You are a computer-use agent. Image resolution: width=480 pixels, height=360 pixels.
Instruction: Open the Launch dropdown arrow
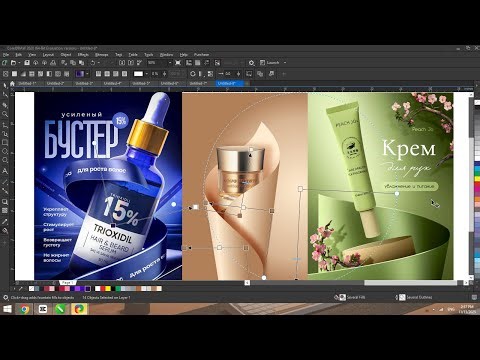tap(285, 63)
